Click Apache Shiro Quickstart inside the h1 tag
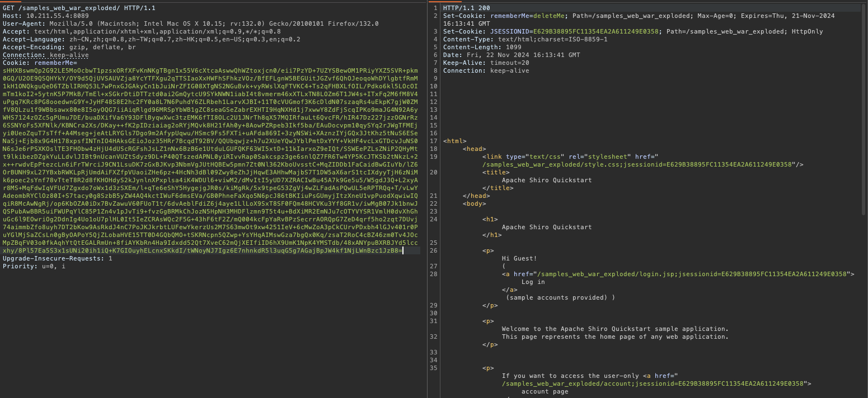This screenshot has height=398, width=868. point(547,227)
